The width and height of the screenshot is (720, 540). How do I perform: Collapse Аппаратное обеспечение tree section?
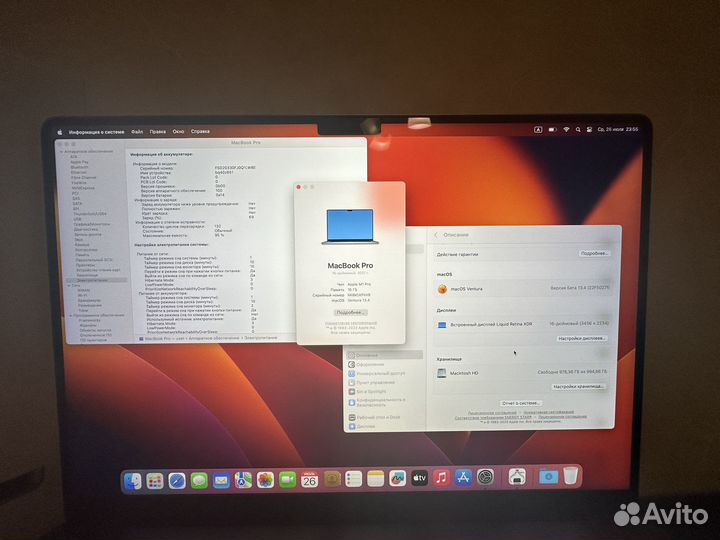pos(61,152)
